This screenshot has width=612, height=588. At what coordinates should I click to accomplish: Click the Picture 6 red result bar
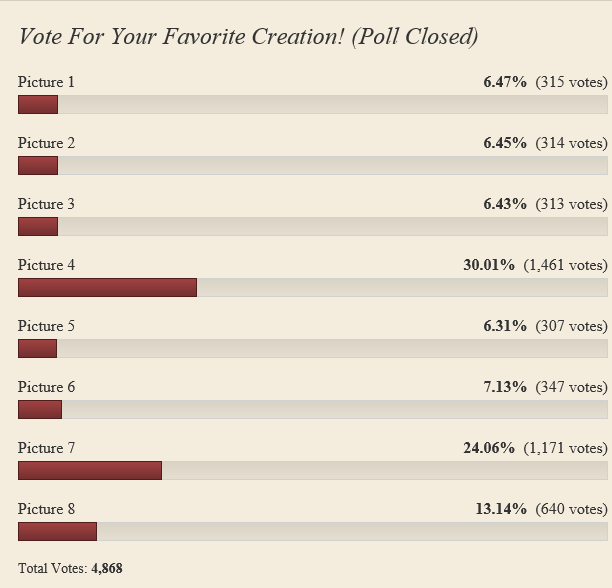[40, 409]
